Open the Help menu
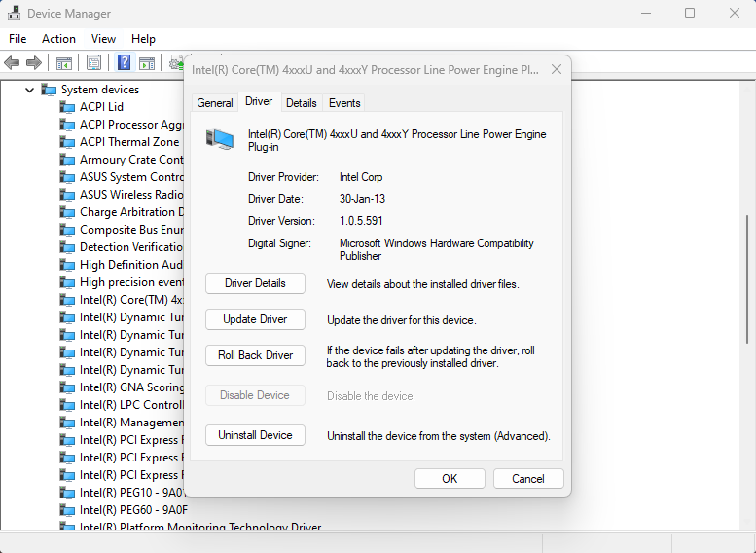Viewport: 756px width, 553px height. (x=143, y=39)
